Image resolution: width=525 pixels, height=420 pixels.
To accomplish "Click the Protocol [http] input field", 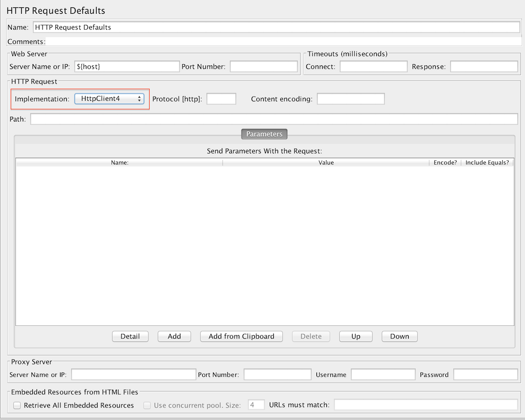I will point(221,99).
